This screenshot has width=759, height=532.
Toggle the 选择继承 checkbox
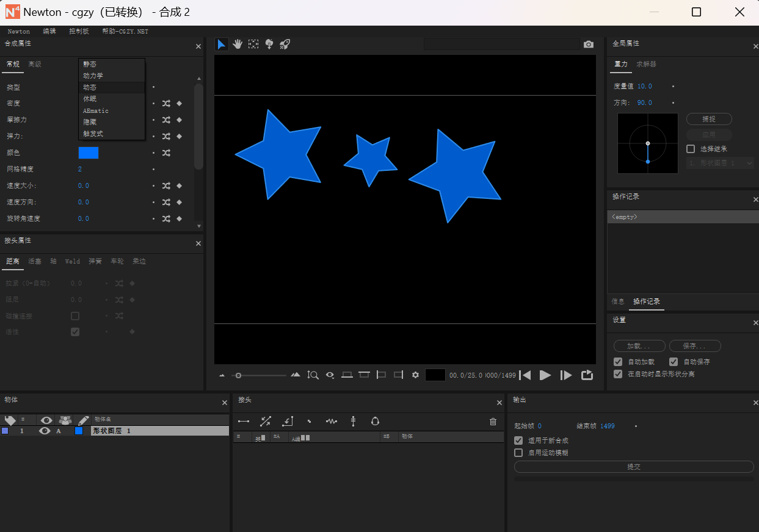[x=691, y=149]
